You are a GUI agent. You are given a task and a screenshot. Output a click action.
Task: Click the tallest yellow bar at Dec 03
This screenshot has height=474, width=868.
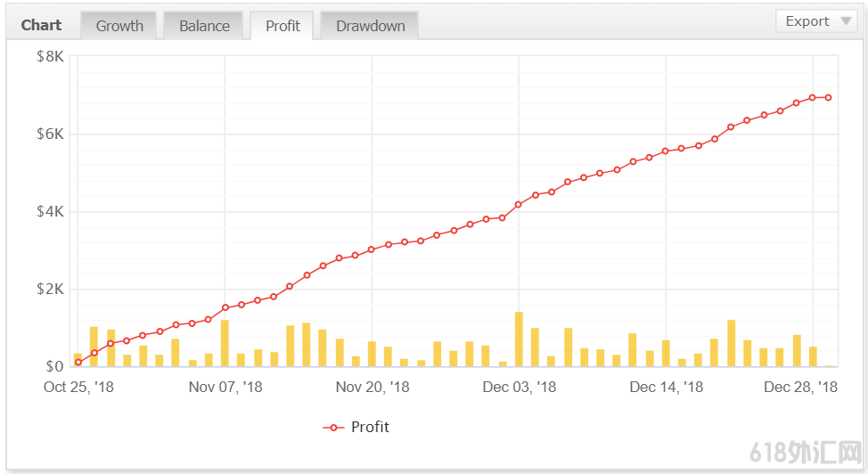pyautogui.click(x=519, y=339)
